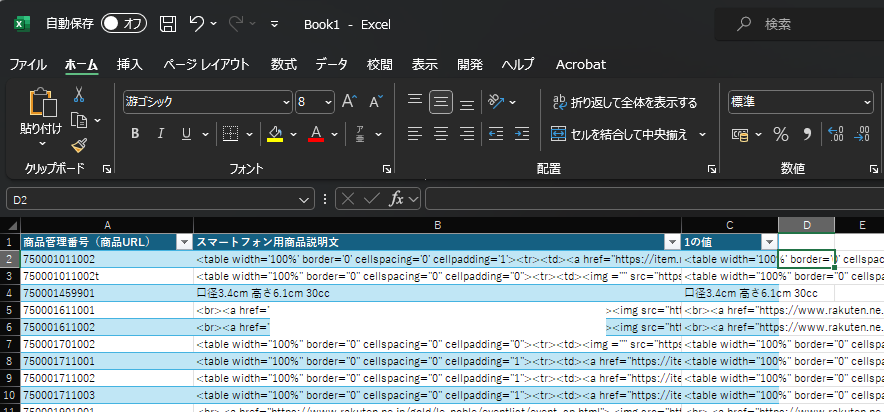This screenshot has width=884, height=412.
Task: Open the クリップボード group dialog launcher
Action: (107, 169)
